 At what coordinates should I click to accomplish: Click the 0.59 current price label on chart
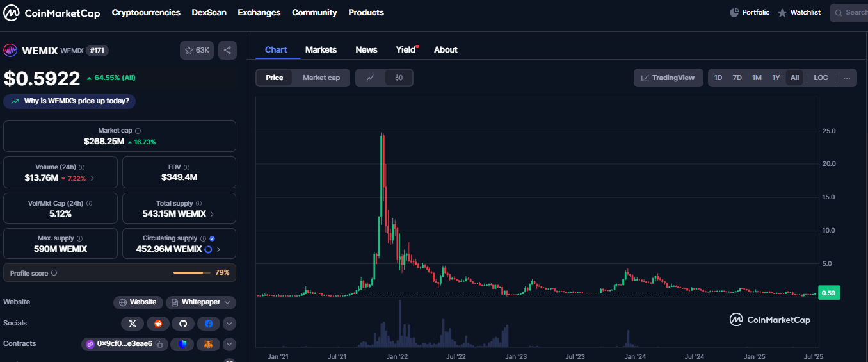point(829,293)
